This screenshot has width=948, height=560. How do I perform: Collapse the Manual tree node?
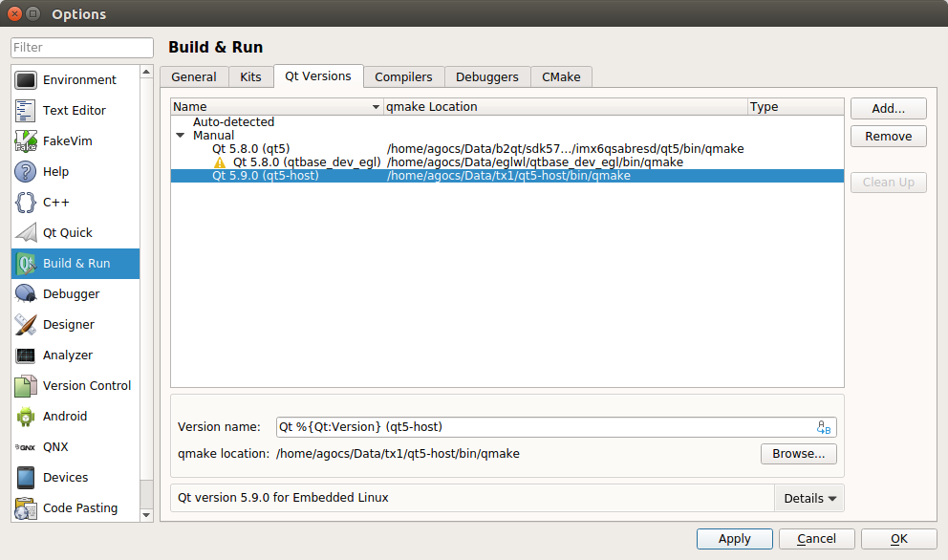tap(181, 135)
